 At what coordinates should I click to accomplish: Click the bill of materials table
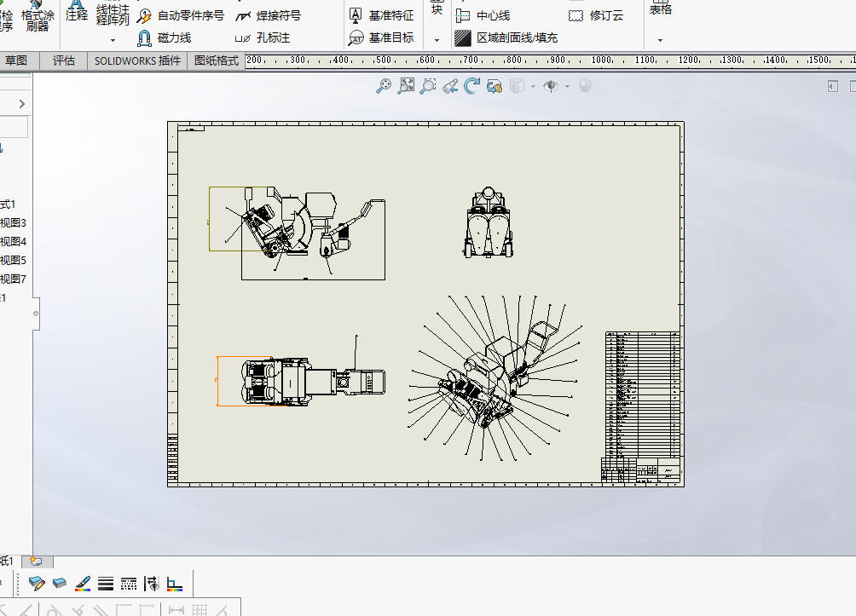[x=643, y=394]
